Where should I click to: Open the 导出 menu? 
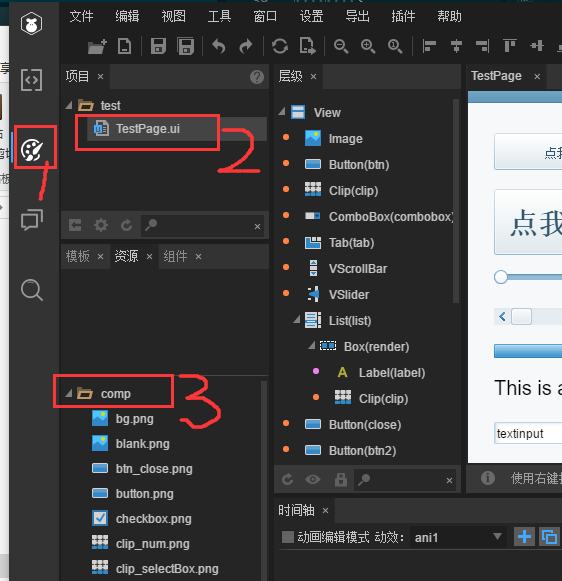coord(358,16)
